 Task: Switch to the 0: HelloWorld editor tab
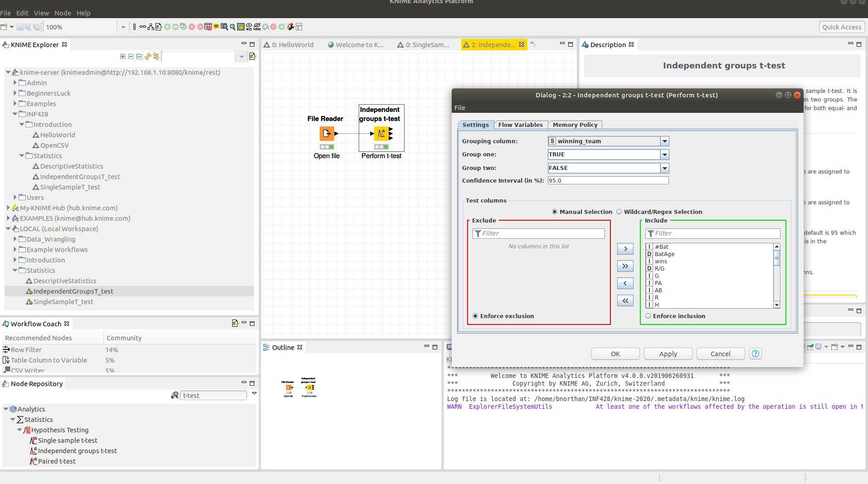click(x=289, y=44)
